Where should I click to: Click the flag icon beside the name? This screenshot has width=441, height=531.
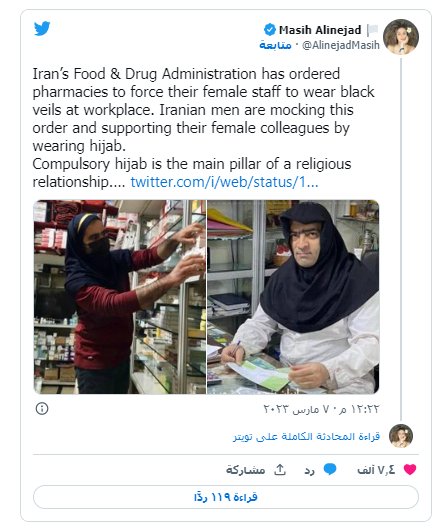coord(373,30)
